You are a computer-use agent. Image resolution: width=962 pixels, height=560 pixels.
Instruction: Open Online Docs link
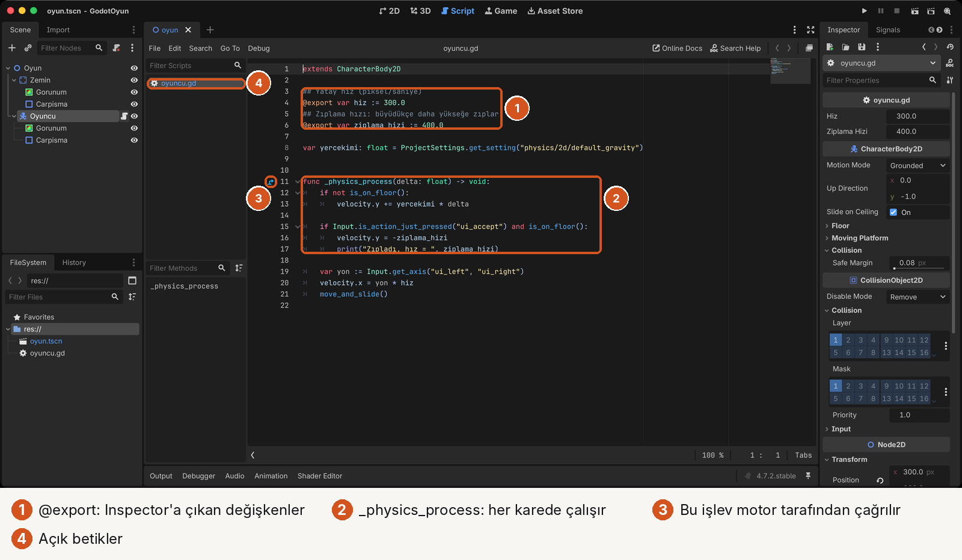click(678, 49)
